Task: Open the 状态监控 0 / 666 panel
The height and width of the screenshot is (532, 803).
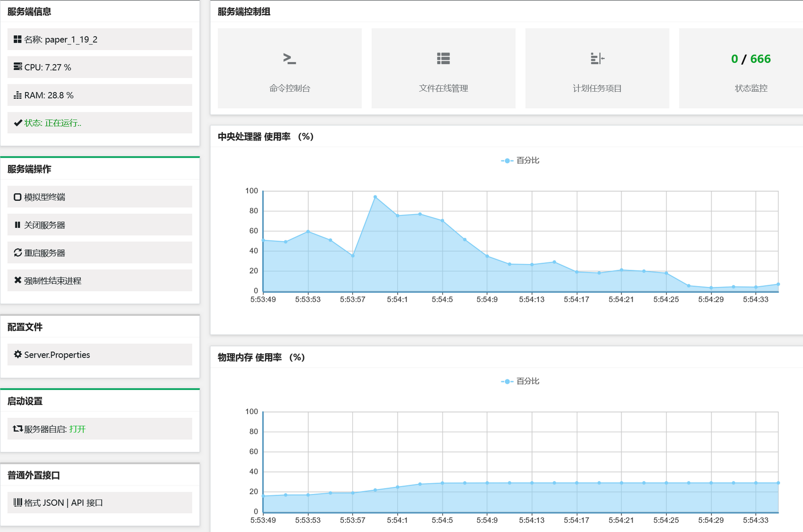Action: (741, 68)
